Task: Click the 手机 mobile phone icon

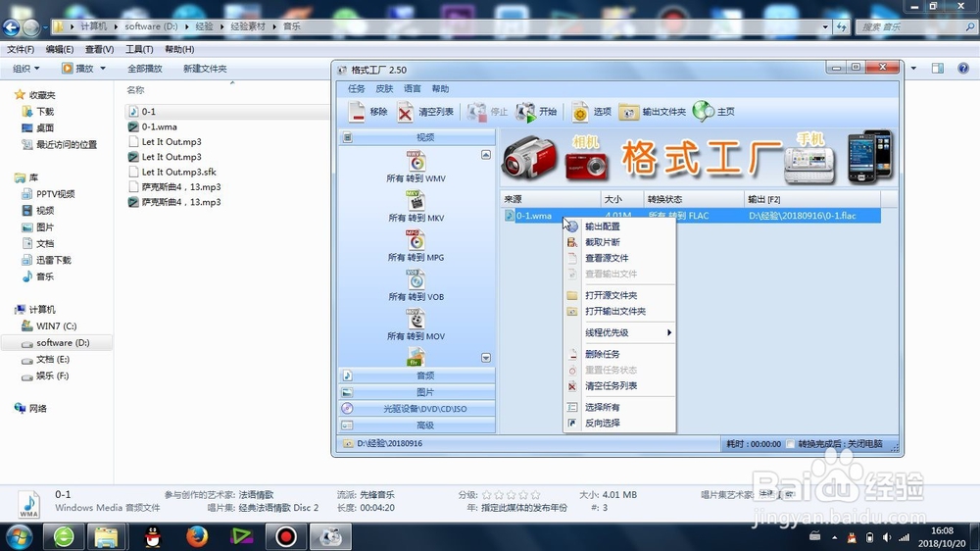Action: tap(809, 166)
